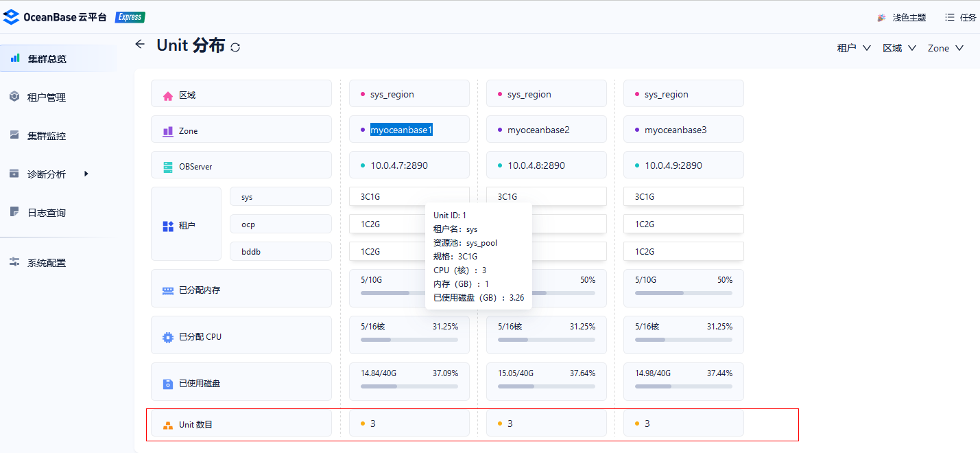Click the OBServer server icon
Viewport: 980px width, 453px height.
[x=168, y=167]
